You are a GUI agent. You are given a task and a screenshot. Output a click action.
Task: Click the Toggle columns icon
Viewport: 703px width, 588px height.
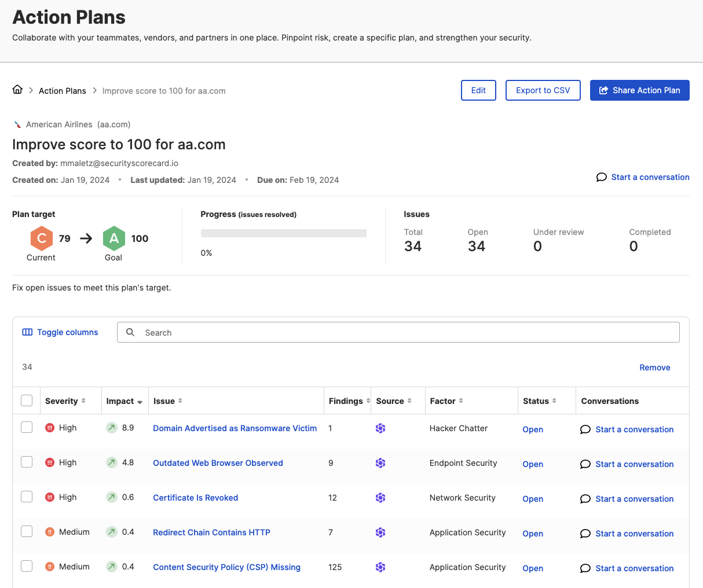point(27,332)
